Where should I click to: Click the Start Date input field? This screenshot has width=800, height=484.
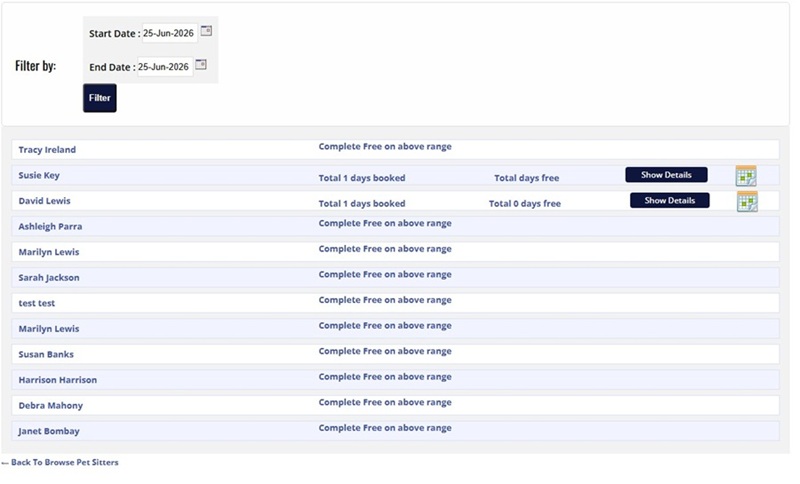pyautogui.click(x=169, y=33)
